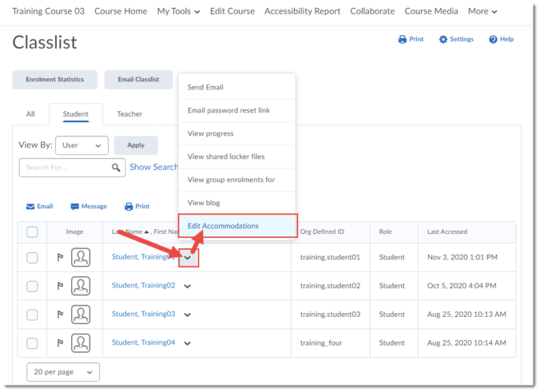This screenshot has width=540, height=392.
Task: Click the Message speech bubble action
Action: click(89, 207)
